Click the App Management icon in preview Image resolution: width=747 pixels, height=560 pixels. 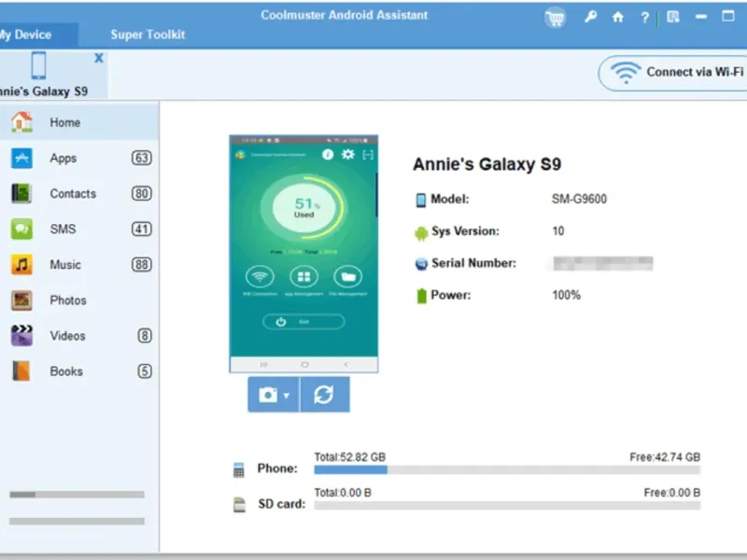tap(304, 276)
